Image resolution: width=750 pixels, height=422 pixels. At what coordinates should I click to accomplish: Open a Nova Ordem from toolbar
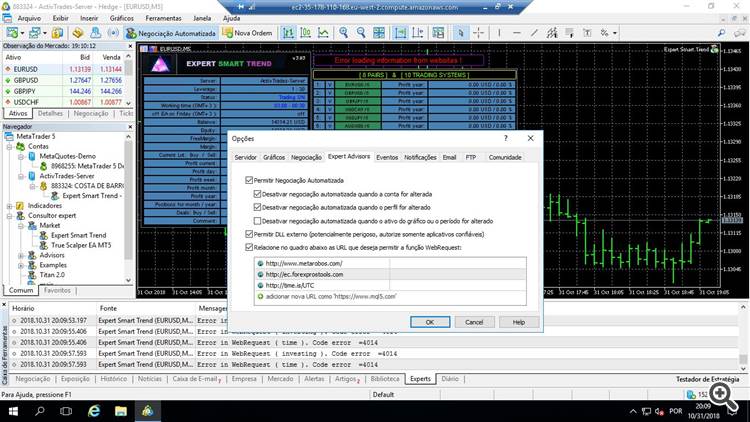pos(250,33)
